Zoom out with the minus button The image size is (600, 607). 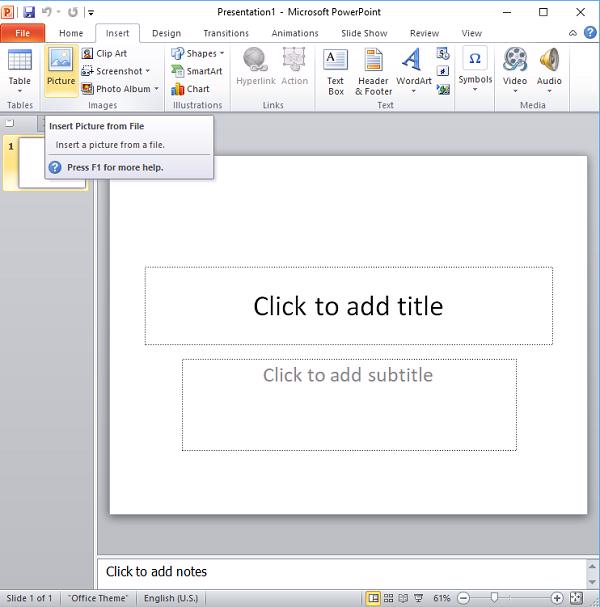tap(463, 598)
